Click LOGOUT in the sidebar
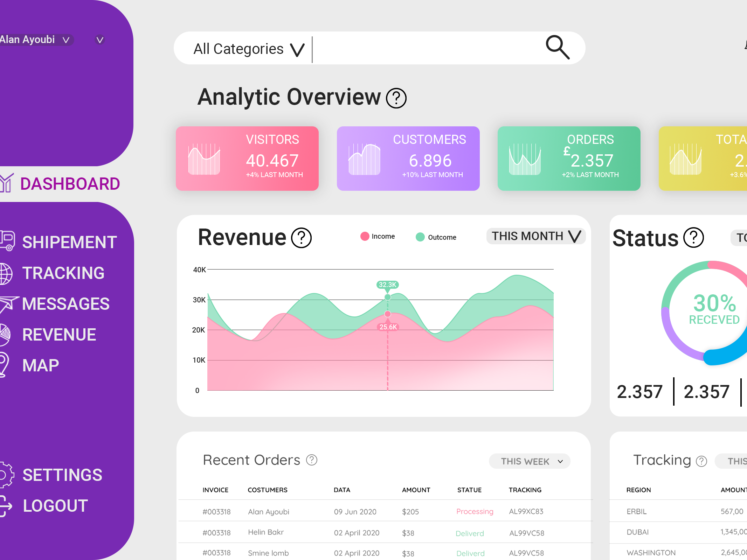 pos(55,506)
